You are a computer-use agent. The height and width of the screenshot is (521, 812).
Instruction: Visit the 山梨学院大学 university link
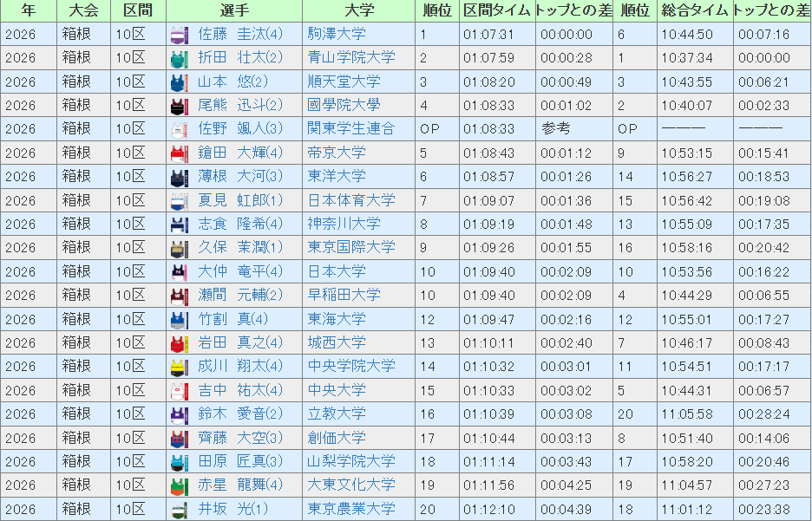(351, 461)
